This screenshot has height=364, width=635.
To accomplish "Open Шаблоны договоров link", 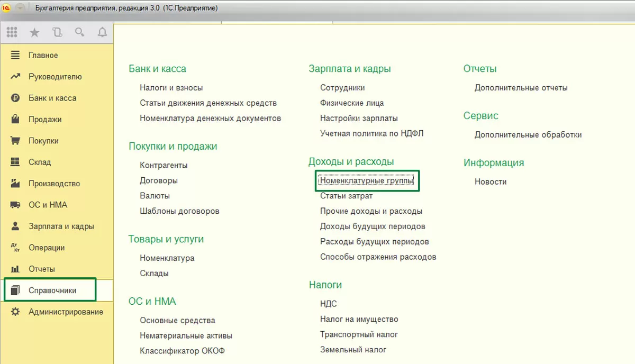I will click(179, 211).
